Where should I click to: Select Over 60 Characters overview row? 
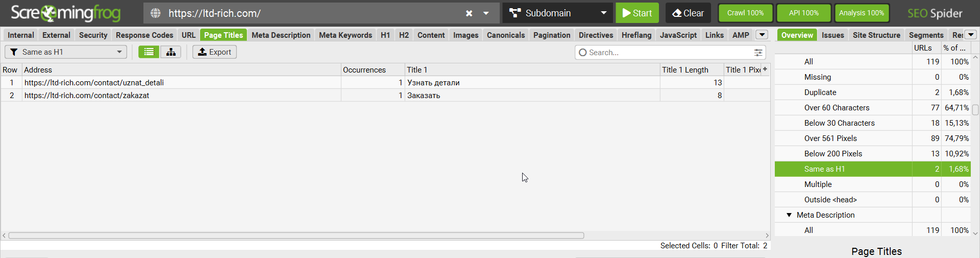click(872, 108)
